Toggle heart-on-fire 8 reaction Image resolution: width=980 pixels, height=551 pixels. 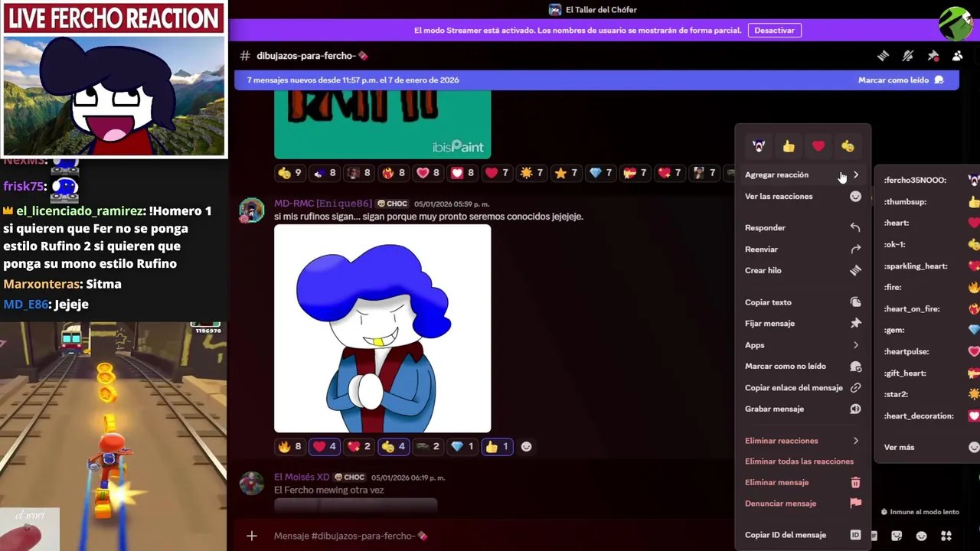coord(394,173)
